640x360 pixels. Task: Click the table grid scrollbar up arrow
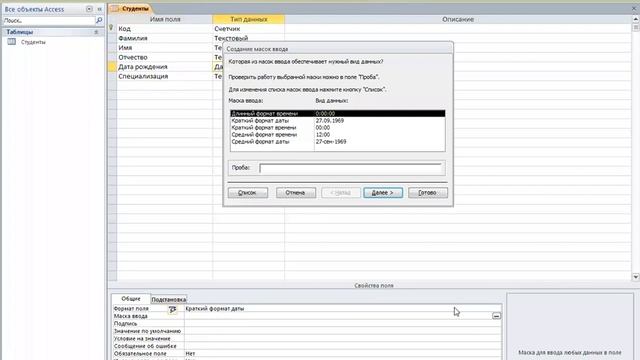636,19
